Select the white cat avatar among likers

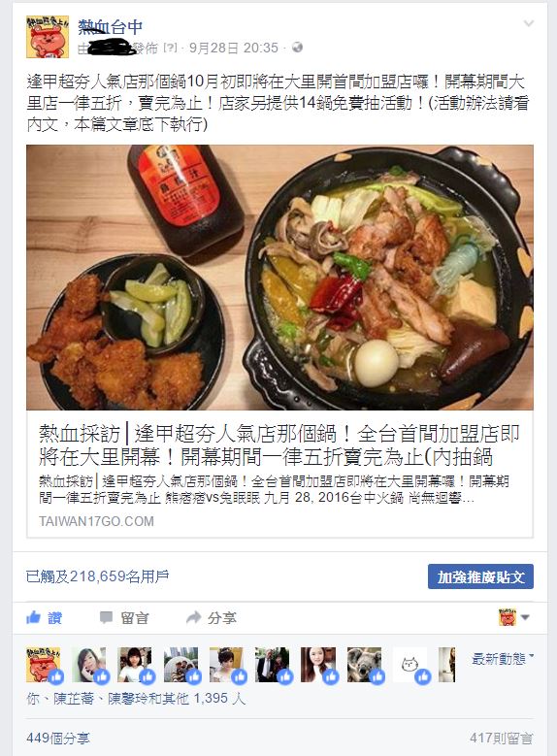[x=410, y=665]
